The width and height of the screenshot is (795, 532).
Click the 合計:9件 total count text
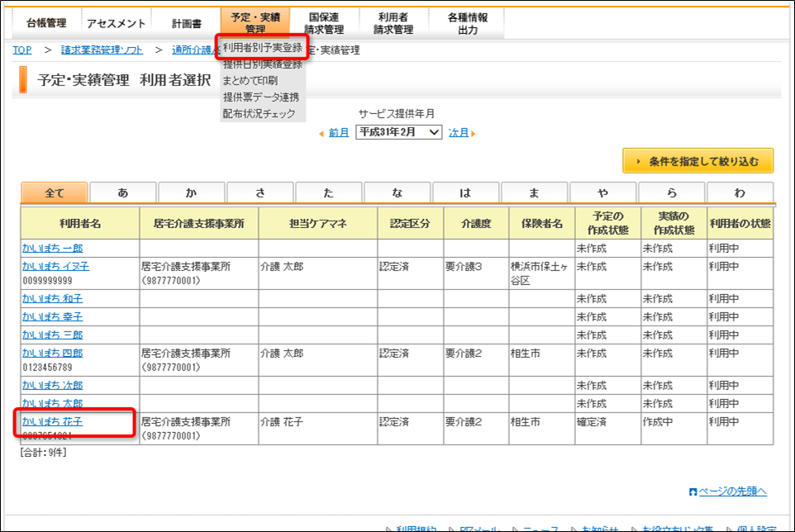pos(44,453)
